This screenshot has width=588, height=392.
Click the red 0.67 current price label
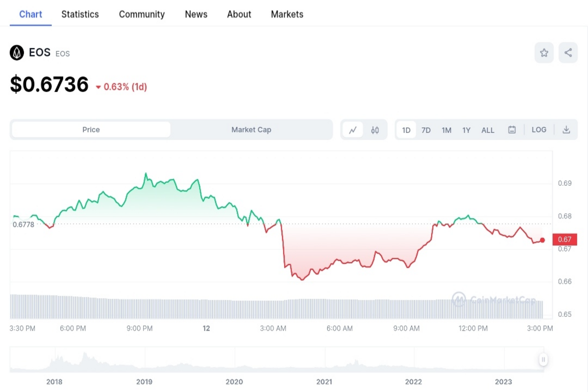pos(565,240)
